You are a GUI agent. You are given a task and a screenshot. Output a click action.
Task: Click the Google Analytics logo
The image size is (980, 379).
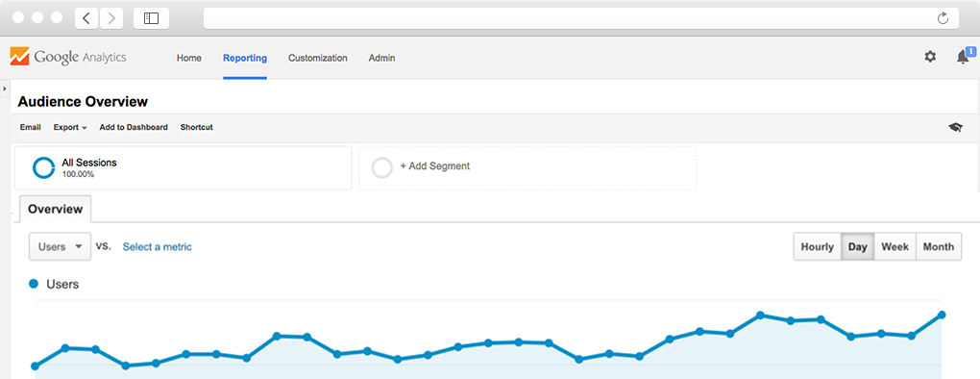click(68, 57)
